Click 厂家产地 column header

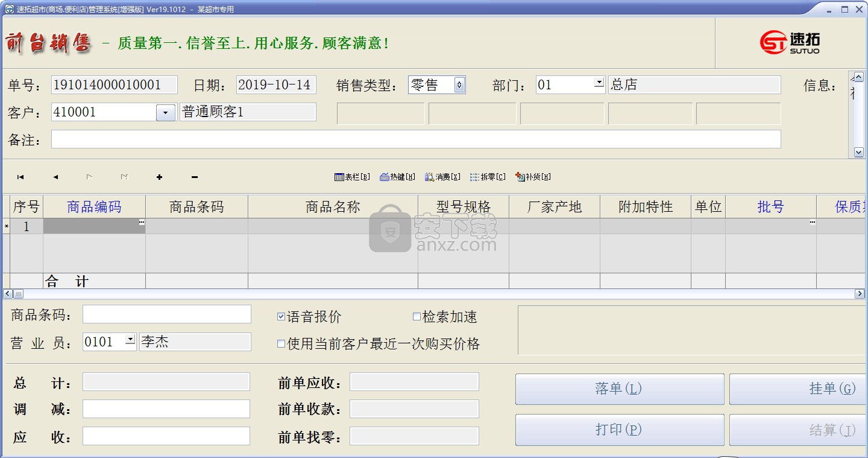click(x=555, y=207)
